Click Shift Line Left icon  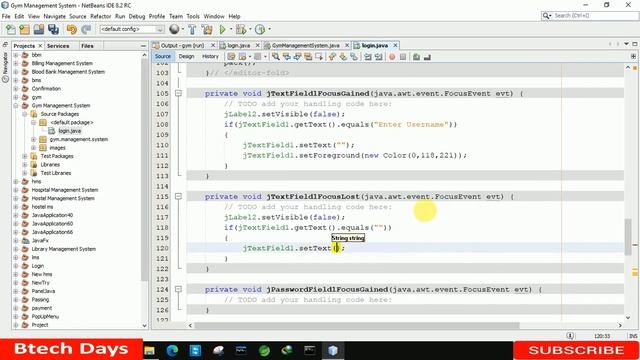368,57
